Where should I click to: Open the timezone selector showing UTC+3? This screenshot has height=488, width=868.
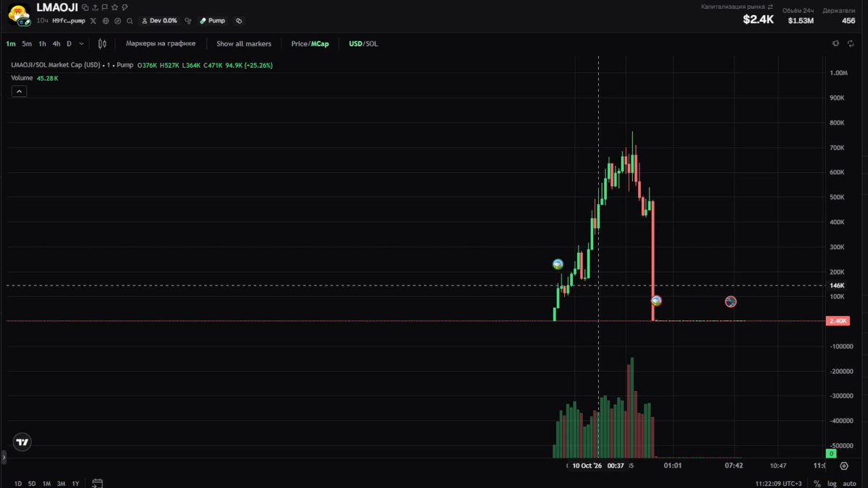tap(778, 483)
